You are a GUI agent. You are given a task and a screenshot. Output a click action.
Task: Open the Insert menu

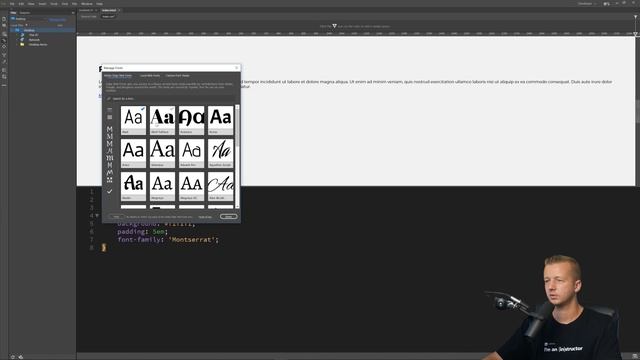click(42, 4)
